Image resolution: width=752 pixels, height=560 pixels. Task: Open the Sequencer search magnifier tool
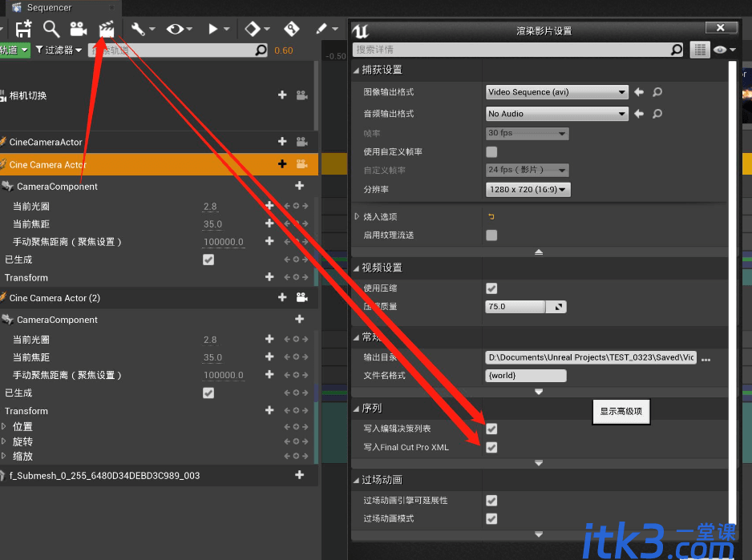point(51,30)
